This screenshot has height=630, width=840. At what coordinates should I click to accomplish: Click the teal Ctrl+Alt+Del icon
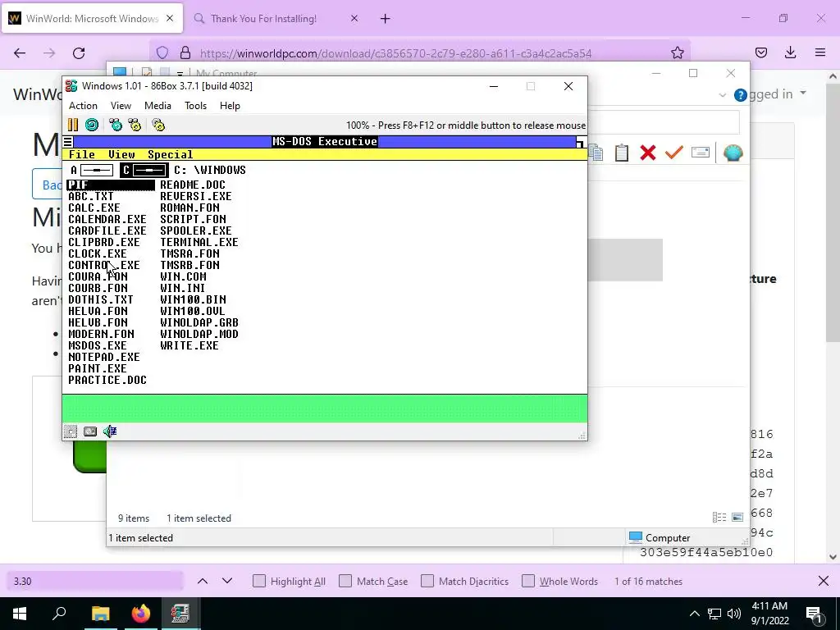[x=115, y=125]
